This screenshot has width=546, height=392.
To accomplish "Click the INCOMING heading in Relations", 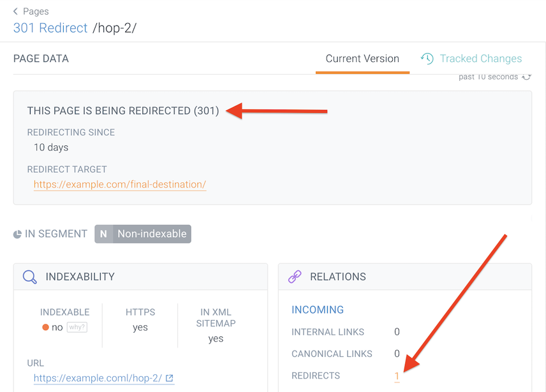I will point(318,309).
